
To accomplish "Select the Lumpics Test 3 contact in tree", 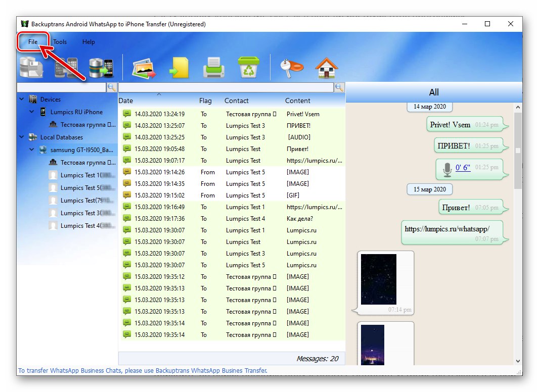I will tap(87, 213).
